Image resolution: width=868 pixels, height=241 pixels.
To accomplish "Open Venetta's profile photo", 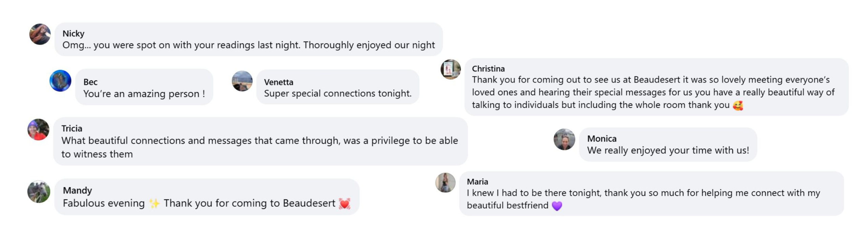I will tap(242, 81).
